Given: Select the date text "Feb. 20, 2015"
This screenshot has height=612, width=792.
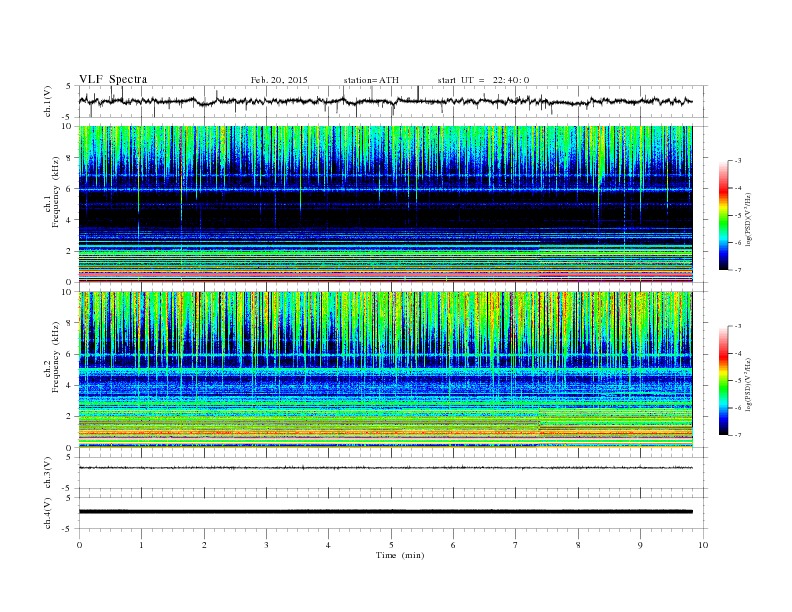Looking at the screenshot, I should (279, 80).
